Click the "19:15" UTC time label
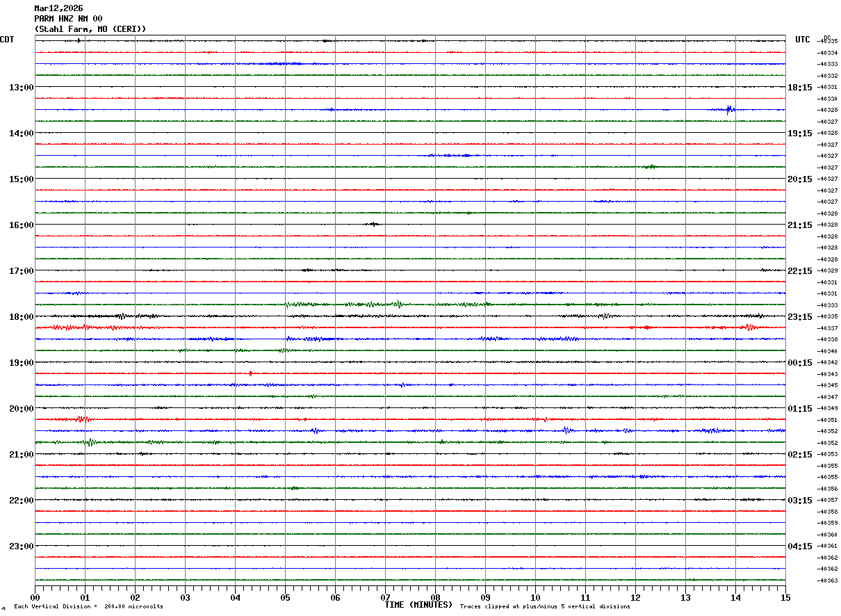 pyautogui.click(x=800, y=133)
